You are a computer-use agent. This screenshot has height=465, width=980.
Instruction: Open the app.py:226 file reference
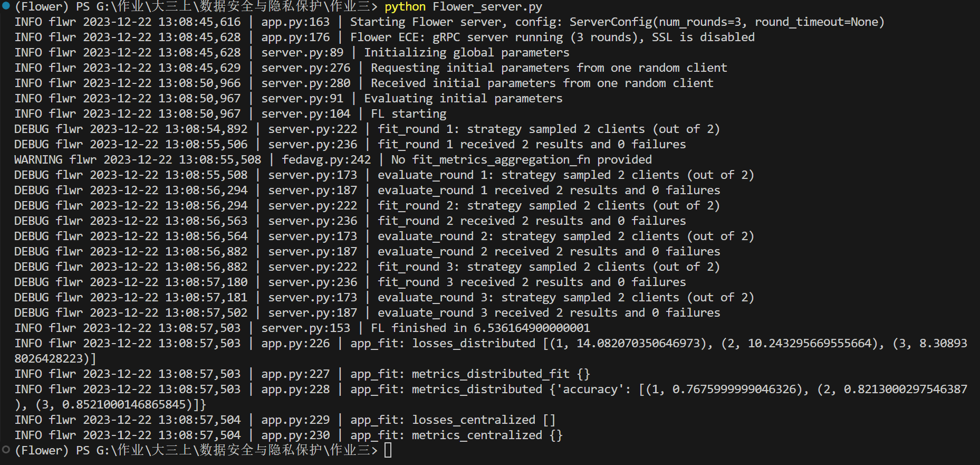pos(295,344)
